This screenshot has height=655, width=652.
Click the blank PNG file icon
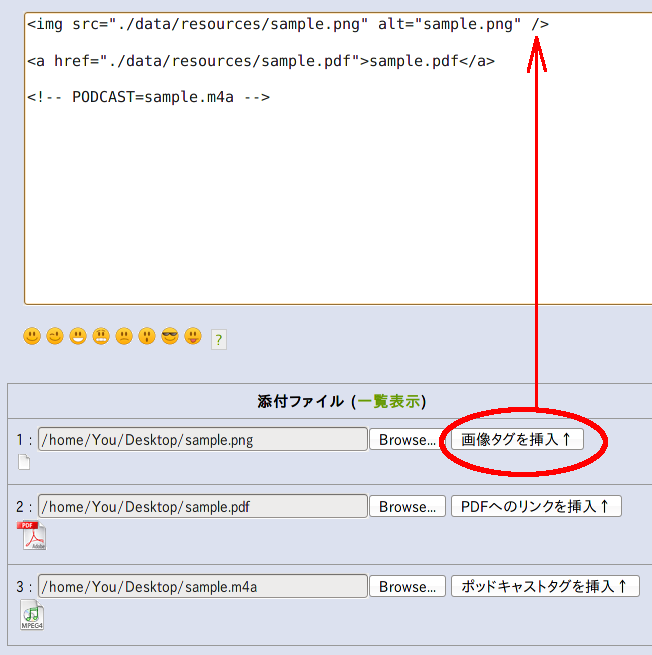[24, 462]
